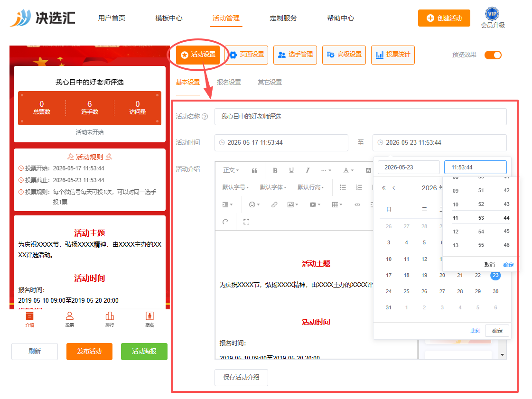This screenshot has height=399, width=532.
Task: Open the 默认字体 font family dropdown
Action: [273, 187]
